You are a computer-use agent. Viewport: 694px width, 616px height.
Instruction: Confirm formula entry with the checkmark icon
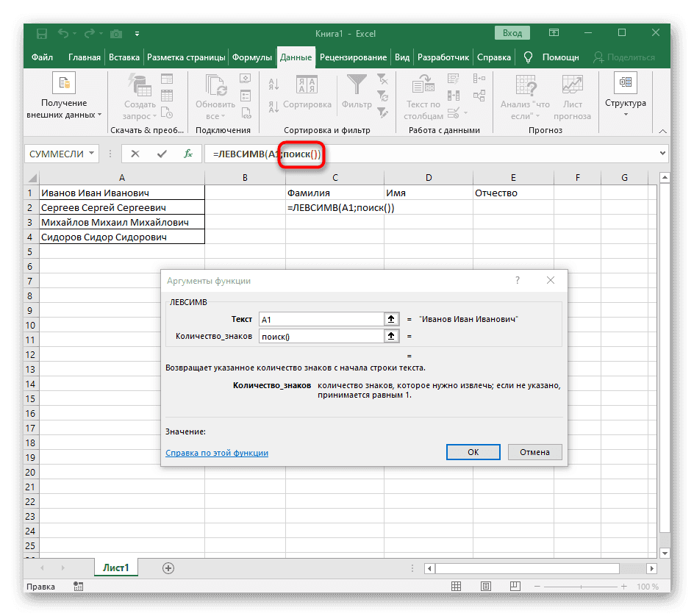pos(162,154)
